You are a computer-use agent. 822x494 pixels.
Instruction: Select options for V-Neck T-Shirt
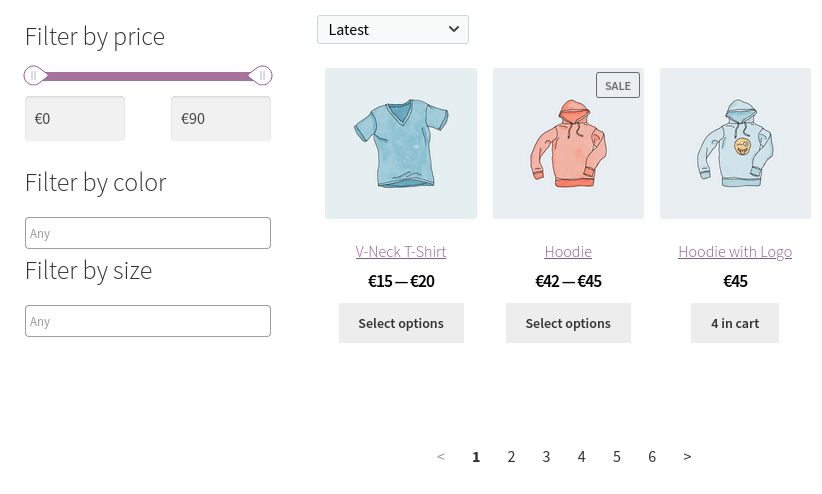pyautogui.click(x=401, y=323)
